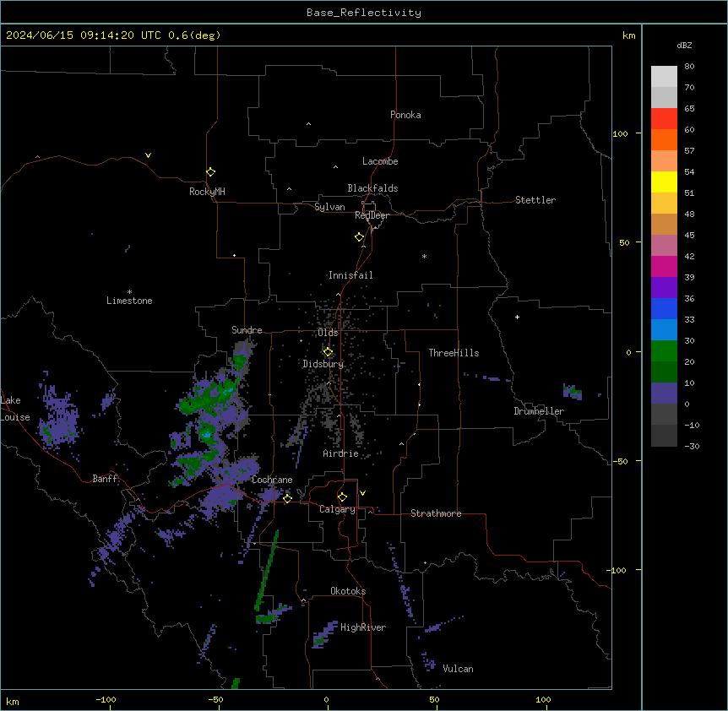Select the blue 33-36 dBZ legend swatch

[x=664, y=308]
